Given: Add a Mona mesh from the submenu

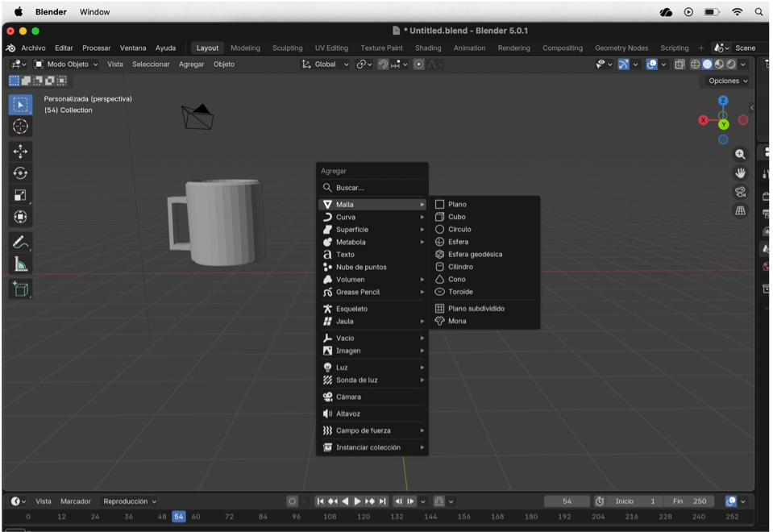Looking at the screenshot, I should 456,320.
